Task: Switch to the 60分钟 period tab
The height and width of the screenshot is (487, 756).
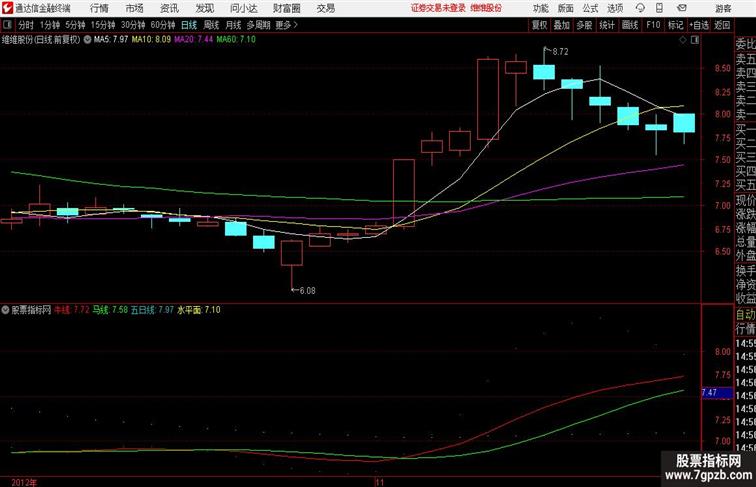Action: tap(163, 25)
